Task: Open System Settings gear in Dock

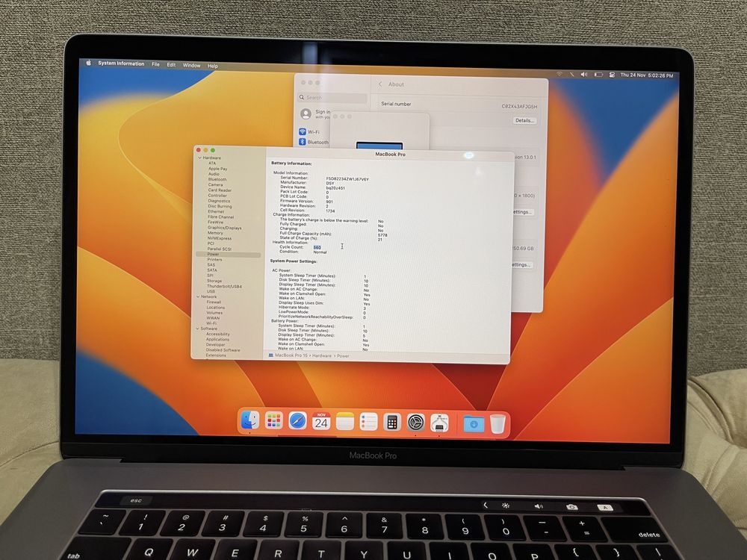Action: click(416, 423)
